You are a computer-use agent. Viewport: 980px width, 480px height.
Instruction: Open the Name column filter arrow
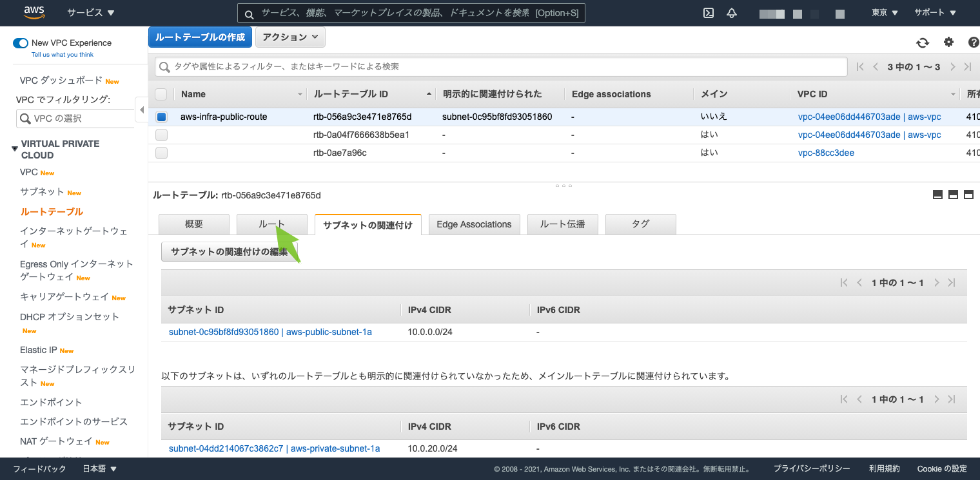pyautogui.click(x=300, y=95)
